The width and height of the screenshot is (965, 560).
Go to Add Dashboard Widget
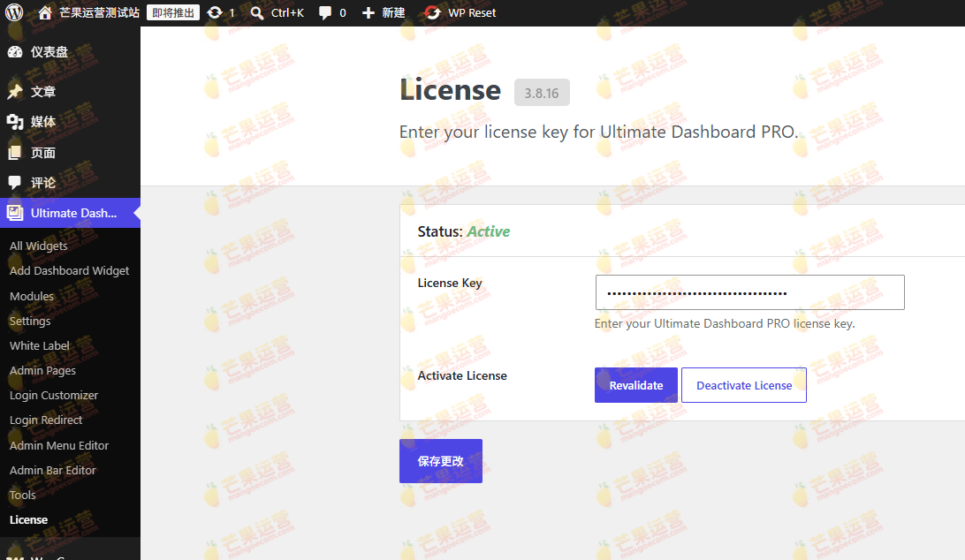(x=70, y=271)
